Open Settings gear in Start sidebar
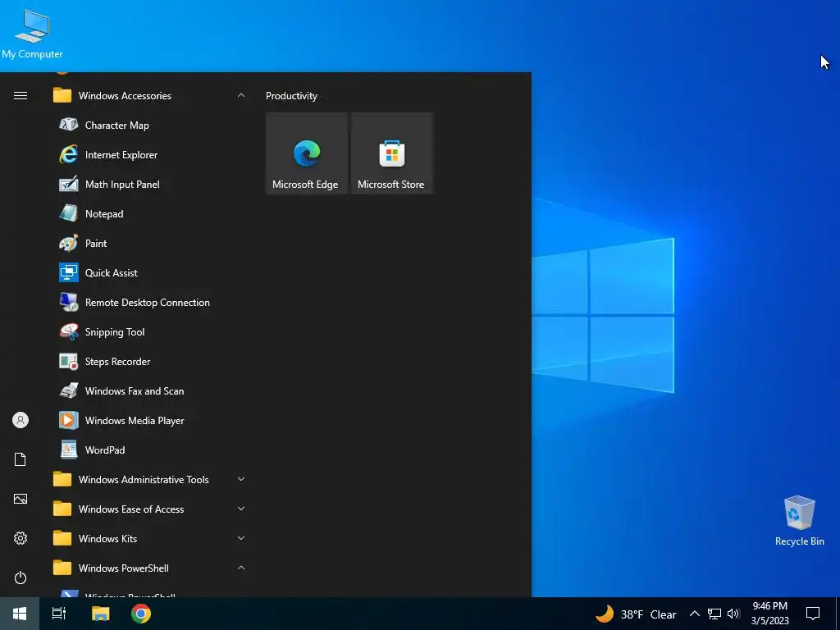Image resolution: width=840 pixels, height=630 pixels. click(x=21, y=538)
